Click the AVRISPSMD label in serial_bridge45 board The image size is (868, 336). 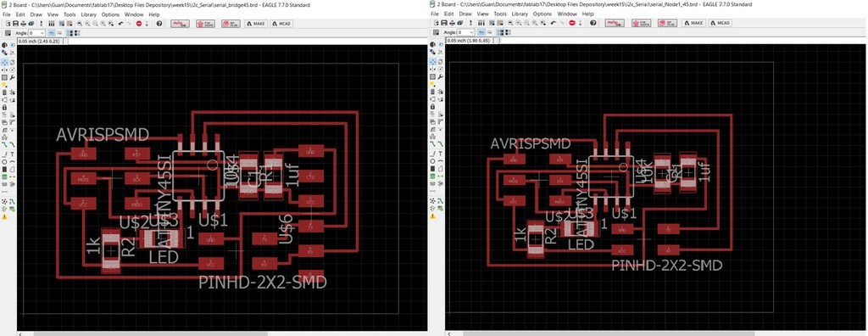[103, 135]
